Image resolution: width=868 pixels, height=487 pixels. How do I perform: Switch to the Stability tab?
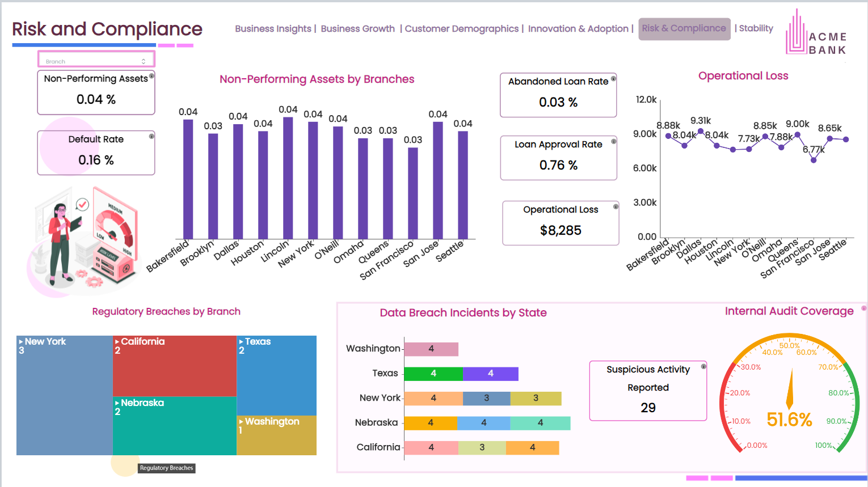click(756, 28)
